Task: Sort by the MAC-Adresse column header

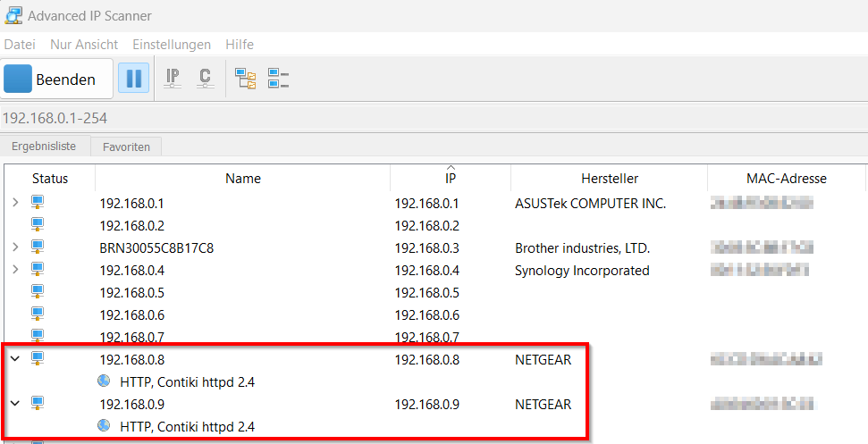Action: tap(786, 179)
